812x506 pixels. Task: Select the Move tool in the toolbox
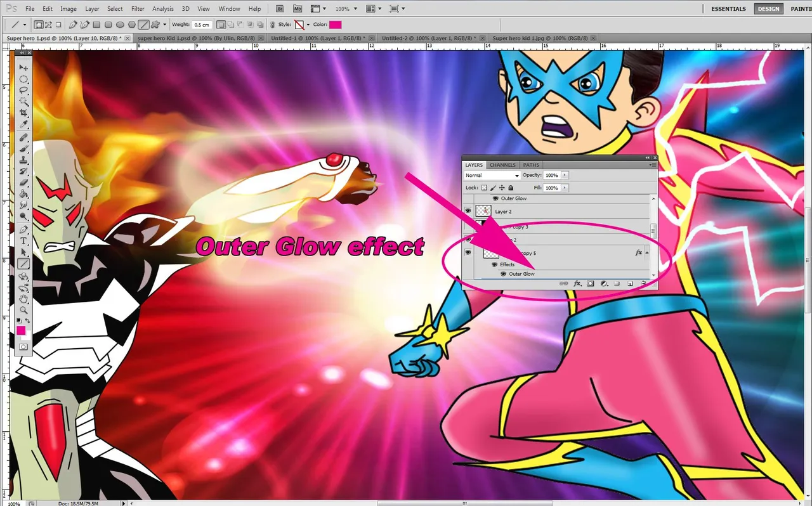pos(23,68)
